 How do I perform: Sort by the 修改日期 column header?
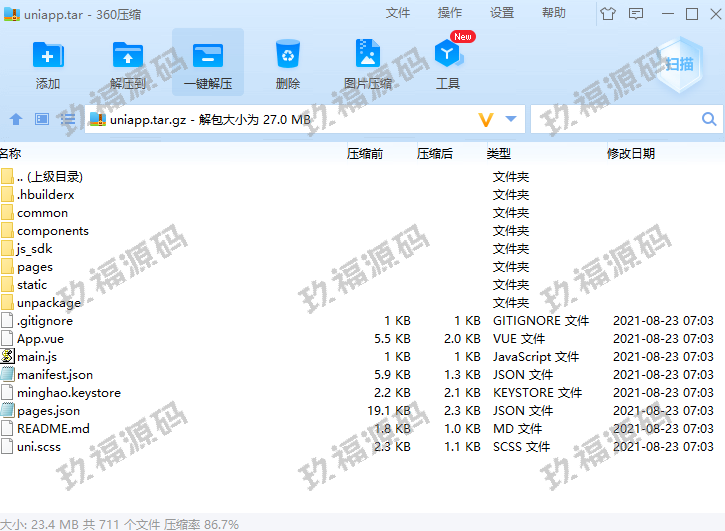(630, 153)
